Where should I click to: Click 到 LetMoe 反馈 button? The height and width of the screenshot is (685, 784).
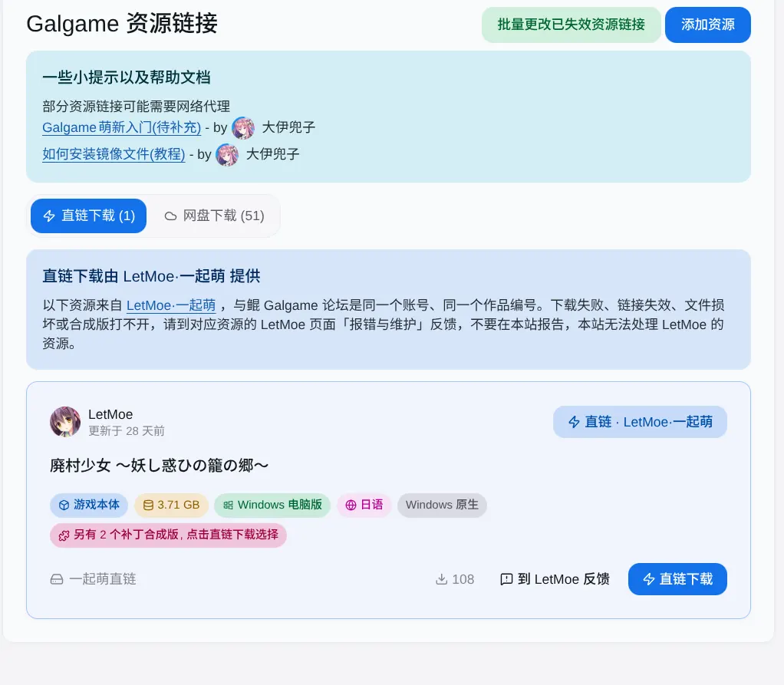point(555,579)
